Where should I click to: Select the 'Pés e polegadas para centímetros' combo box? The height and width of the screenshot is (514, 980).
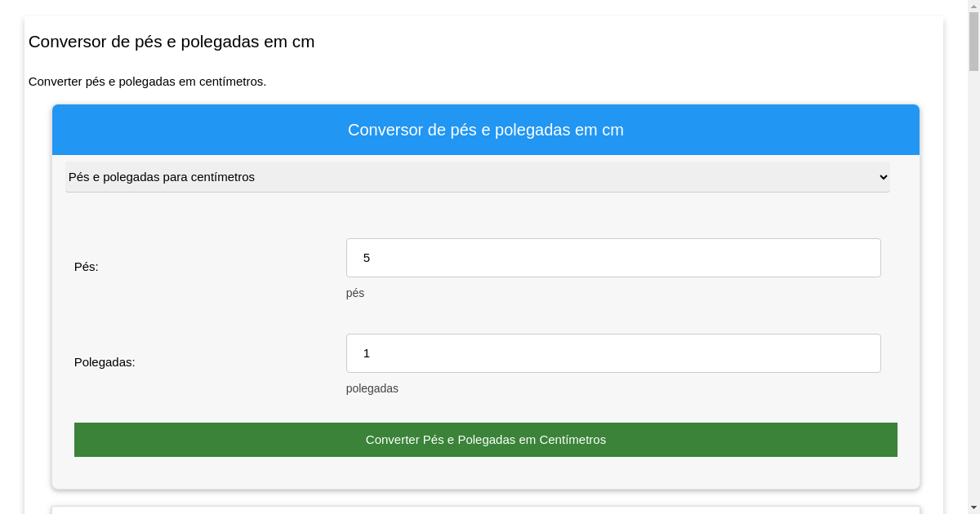477,177
